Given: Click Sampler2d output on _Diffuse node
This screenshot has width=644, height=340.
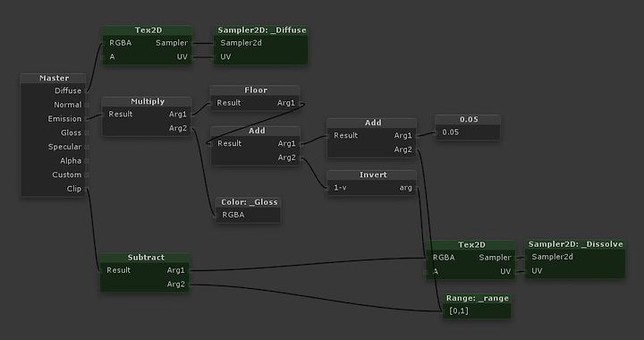Looking at the screenshot, I should (x=241, y=43).
